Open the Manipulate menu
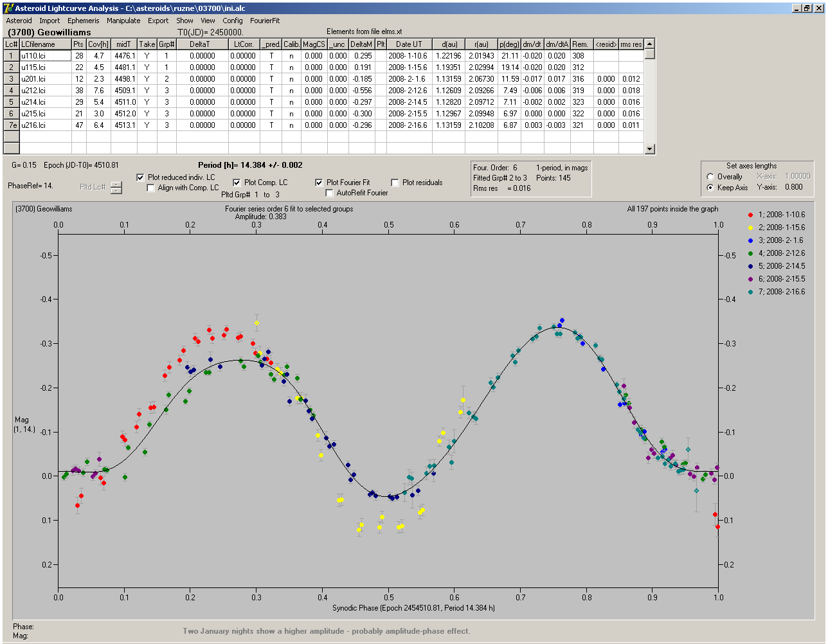828x644 pixels. pyautogui.click(x=123, y=21)
